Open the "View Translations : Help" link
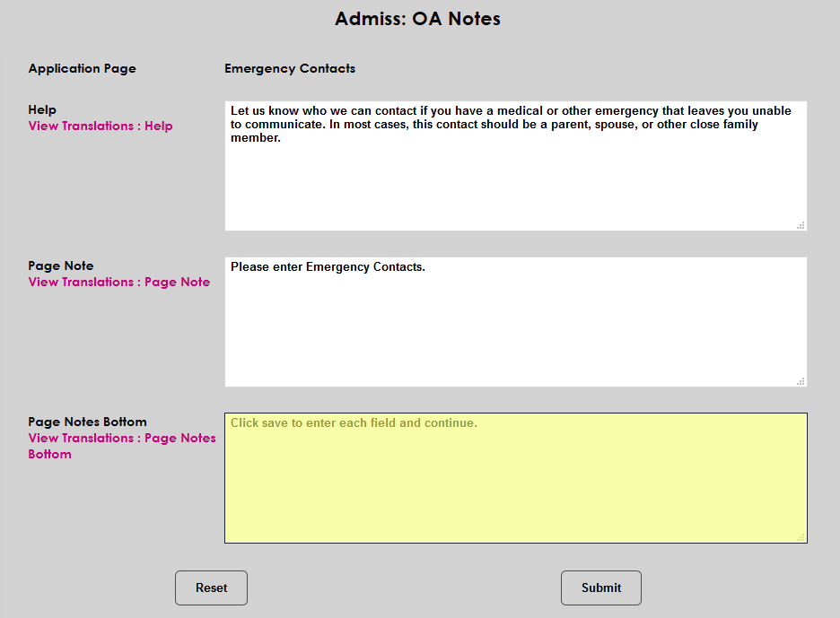Screen dimensions: 840x618 coord(100,126)
